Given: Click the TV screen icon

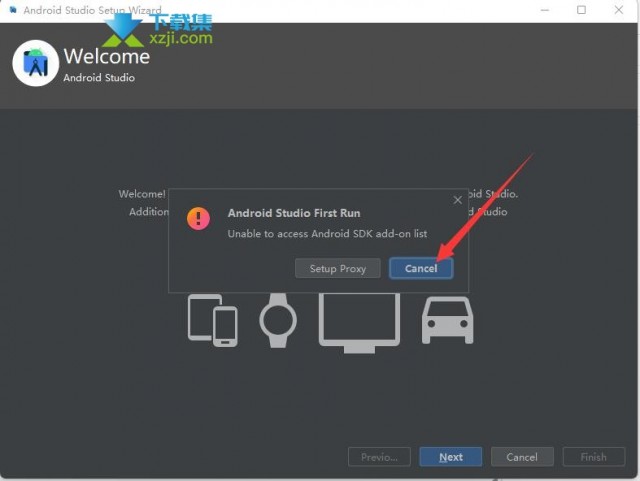Looking at the screenshot, I should tap(359, 323).
